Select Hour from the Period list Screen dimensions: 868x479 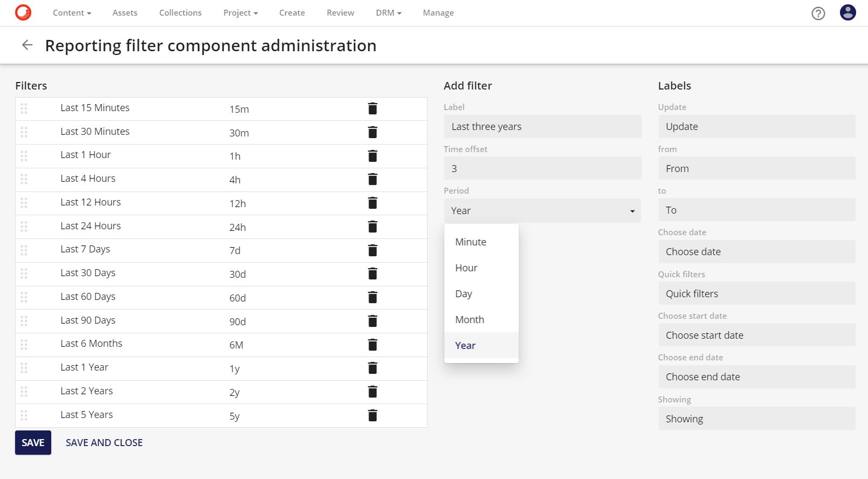point(481,268)
